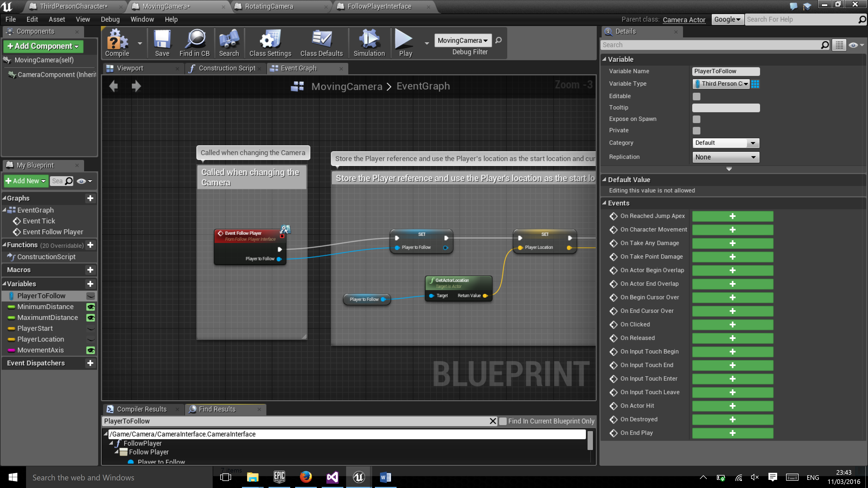Start Simulation from toolbar
Screen dimensions: 868x488
[x=369, y=43]
